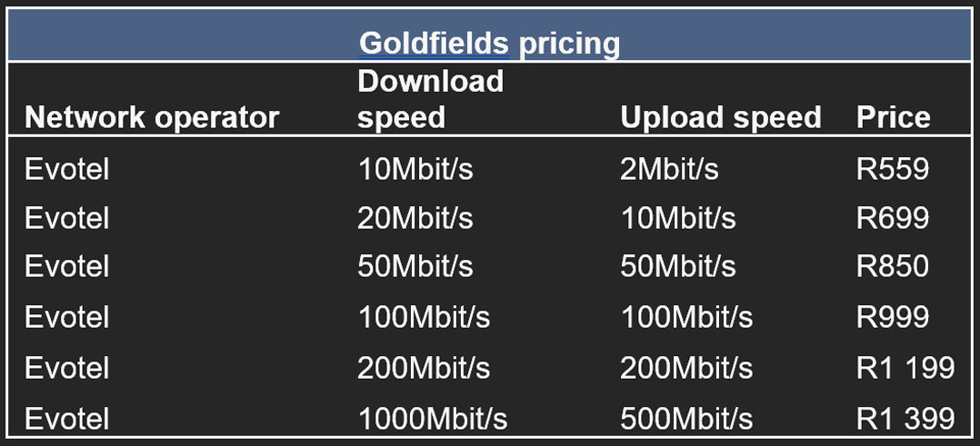Click the R1 399 price cell
980x446 pixels.
pyautogui.click(x=905, y=418)
